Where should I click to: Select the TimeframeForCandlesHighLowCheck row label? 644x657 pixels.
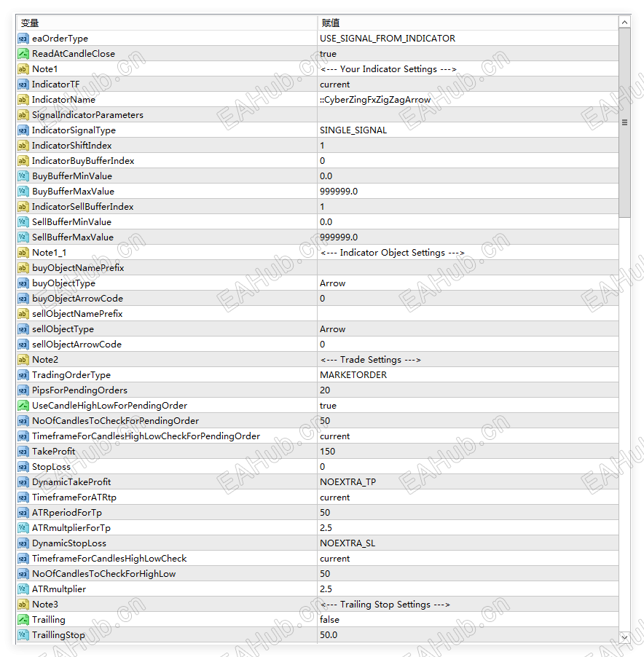pos(109,559)
